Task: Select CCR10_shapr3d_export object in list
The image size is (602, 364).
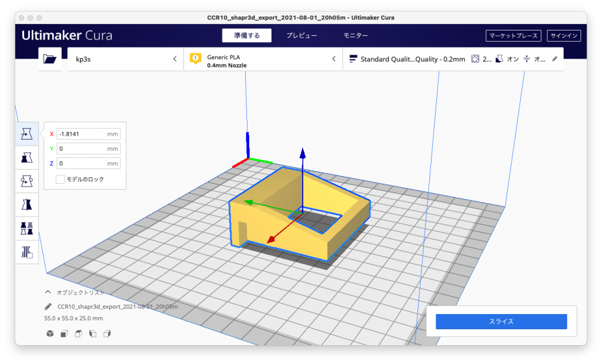Action: pyautogui.click(x=118, y=306)
